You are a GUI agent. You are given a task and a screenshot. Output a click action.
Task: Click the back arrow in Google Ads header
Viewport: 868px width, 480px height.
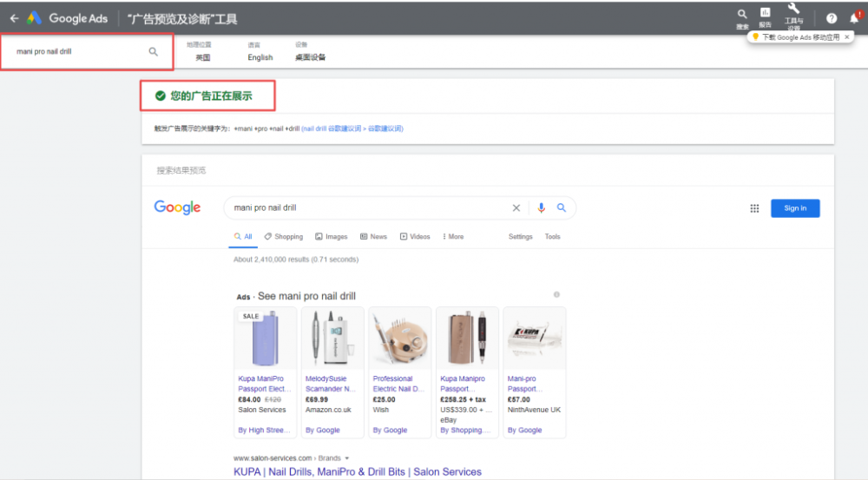coord(14,18)
